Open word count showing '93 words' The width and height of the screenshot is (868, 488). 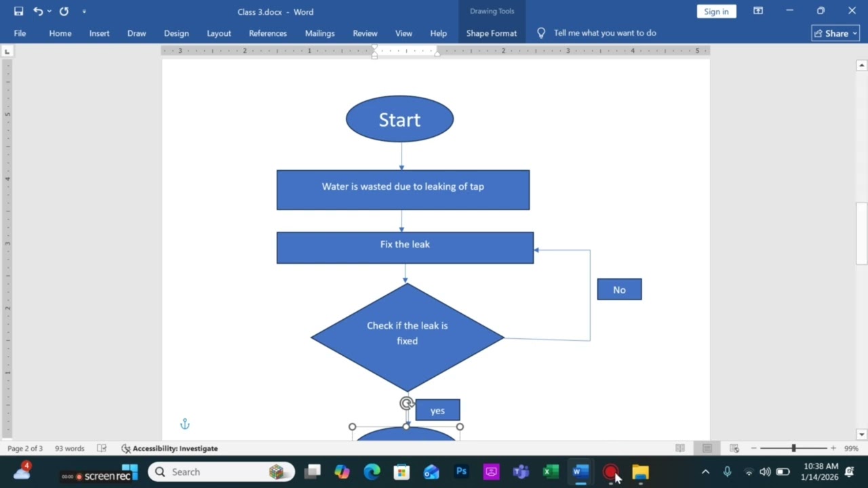point(70,449)
